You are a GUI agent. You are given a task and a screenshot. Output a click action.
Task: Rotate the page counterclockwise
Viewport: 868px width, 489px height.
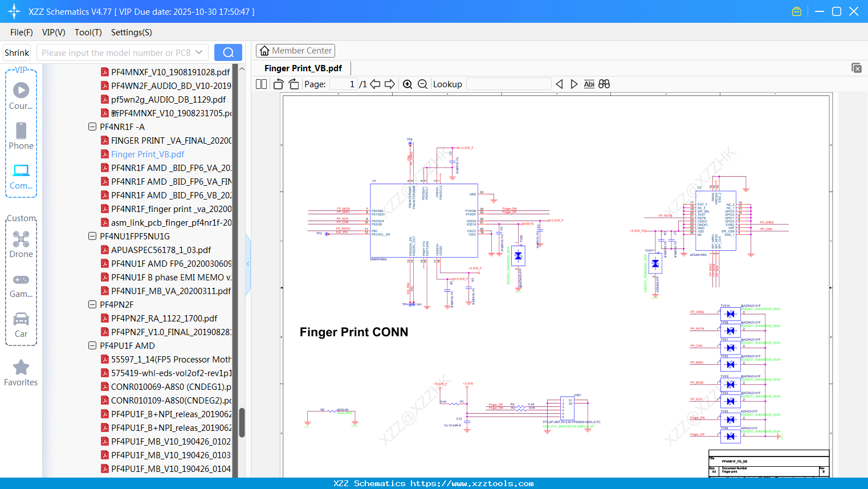click(x=279, y=84)
